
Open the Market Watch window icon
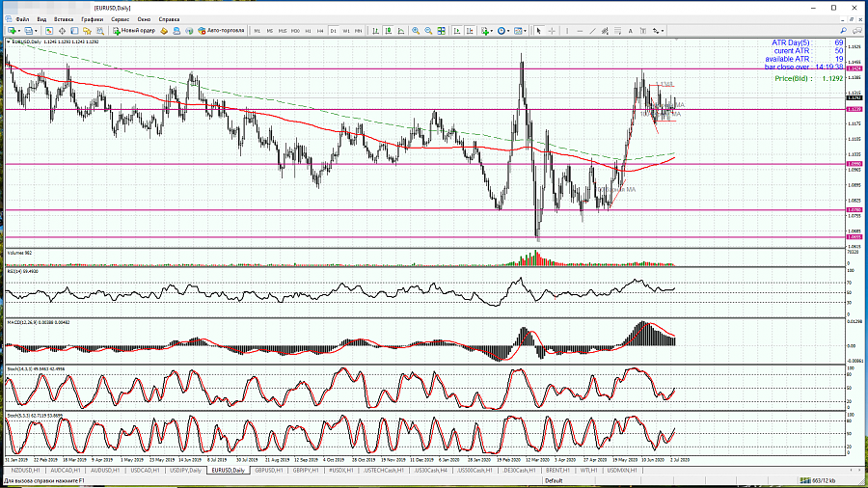(49, 31)
